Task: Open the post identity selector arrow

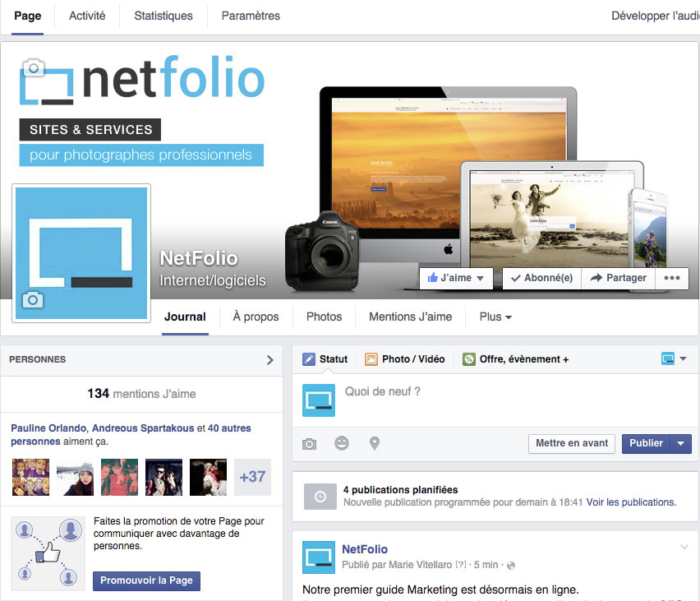Action: [x=683, y=358]
